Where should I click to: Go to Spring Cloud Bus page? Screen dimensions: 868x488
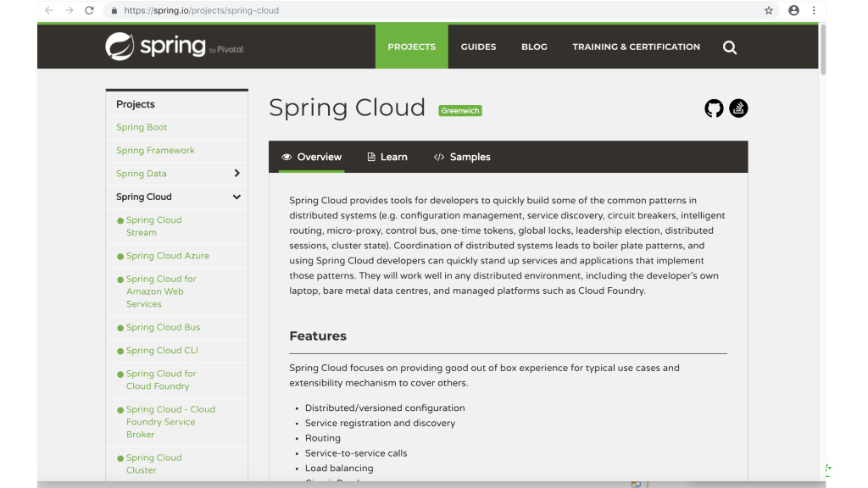pos(163,327)
